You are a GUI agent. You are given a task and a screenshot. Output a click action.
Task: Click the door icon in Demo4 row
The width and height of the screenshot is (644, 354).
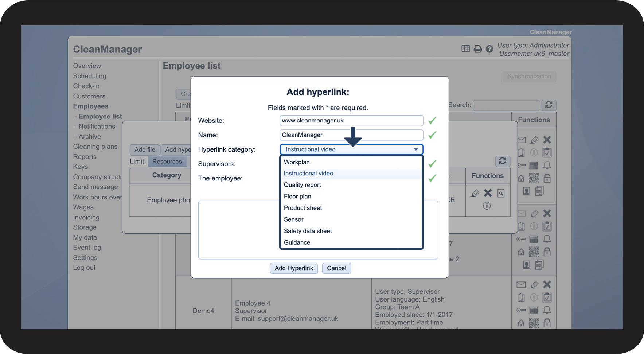[x=521, y=297]
